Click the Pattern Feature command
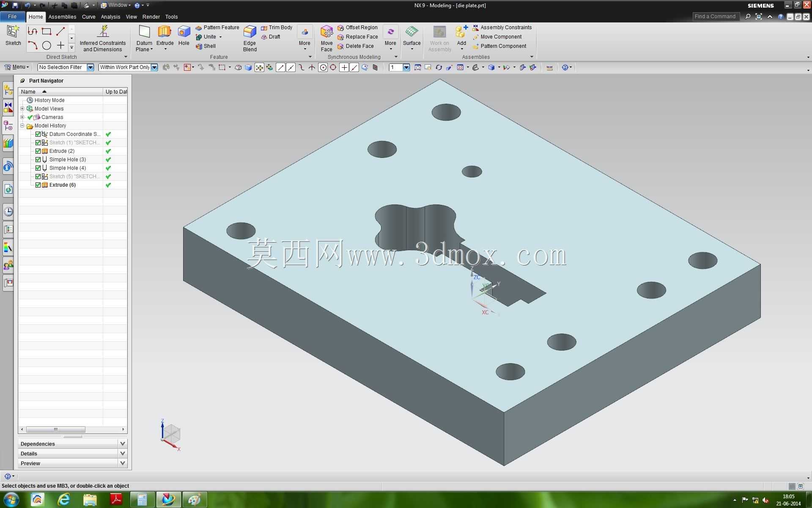 pyautogui.click(x=217, y=28)
